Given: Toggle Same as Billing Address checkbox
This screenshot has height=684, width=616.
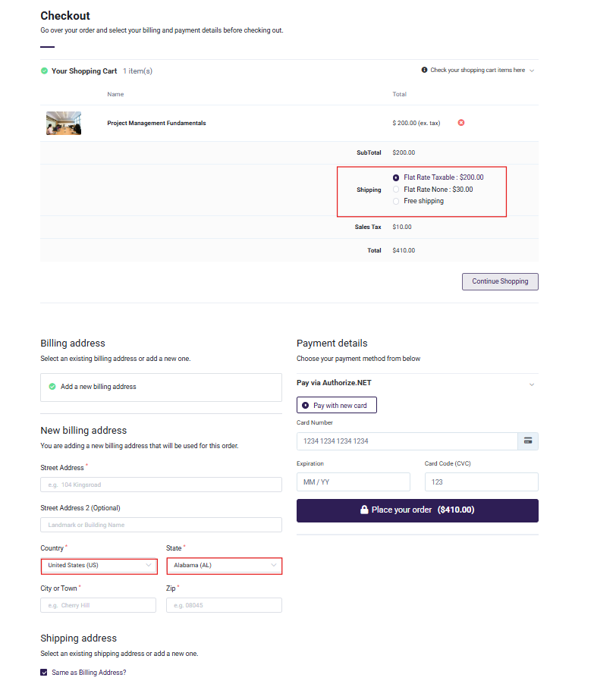Looking at the screenshot, I should tap(44, 673).
